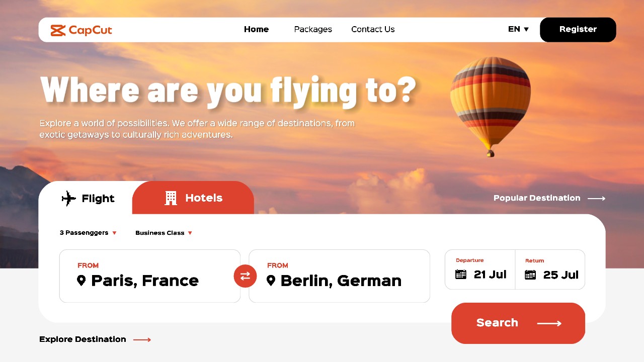Swap origin and destination with arrows icon

click(x=245, y=276)
